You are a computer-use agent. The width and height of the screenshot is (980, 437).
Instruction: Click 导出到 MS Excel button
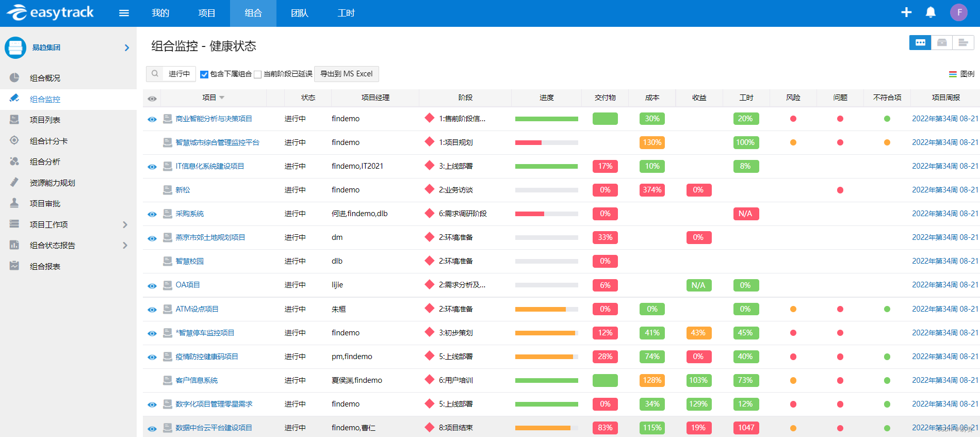[x=347, y=74]
